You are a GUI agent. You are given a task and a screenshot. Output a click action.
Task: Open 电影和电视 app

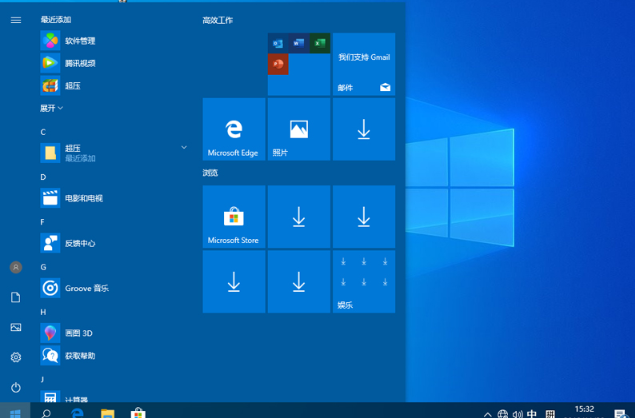pos(113,198)
